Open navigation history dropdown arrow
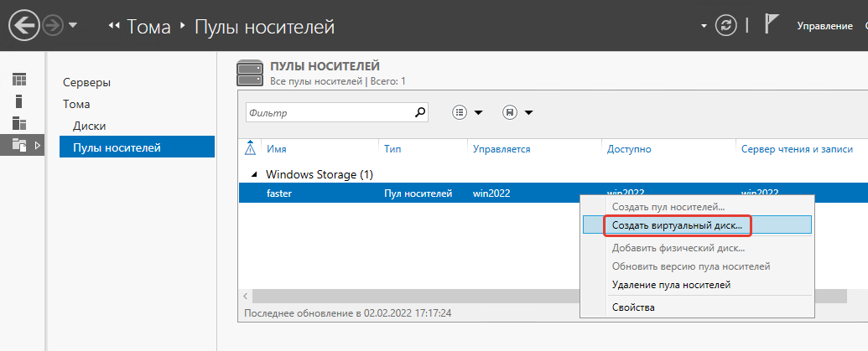Image resolution: width=868 pixels, height=351 pixels. click(x=73, y=26)
